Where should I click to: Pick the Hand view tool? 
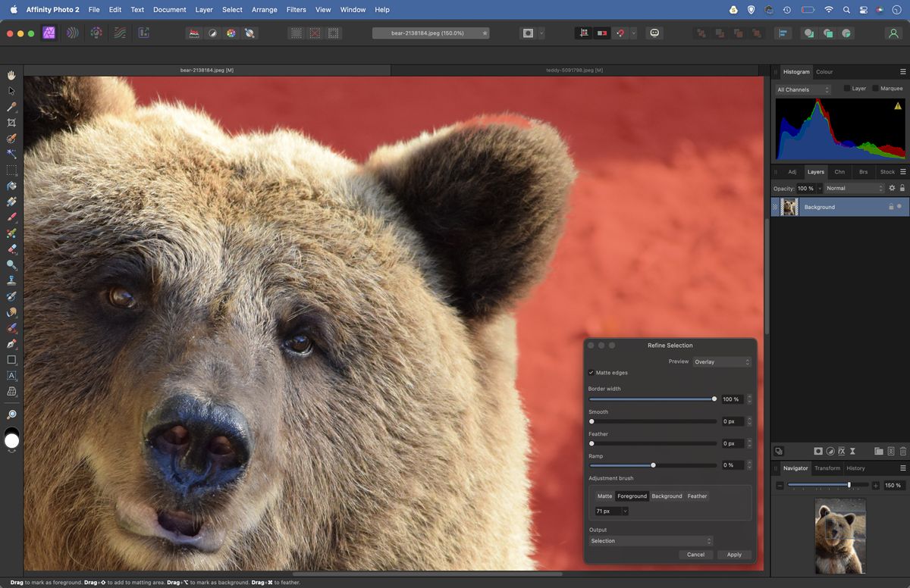[11, 75]
